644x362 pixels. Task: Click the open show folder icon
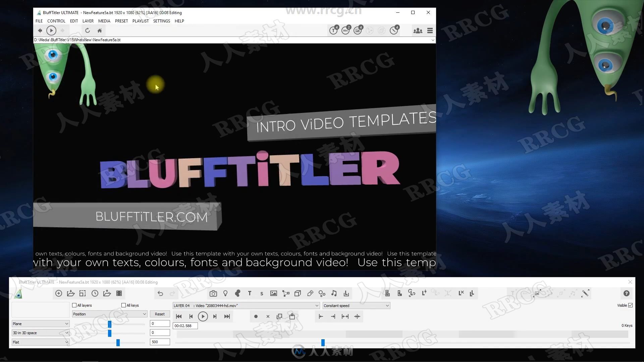71,294
